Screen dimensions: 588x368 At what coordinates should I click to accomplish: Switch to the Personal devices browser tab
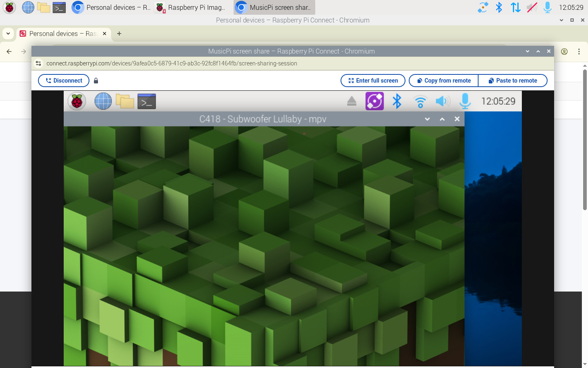(x=61, y=34)
